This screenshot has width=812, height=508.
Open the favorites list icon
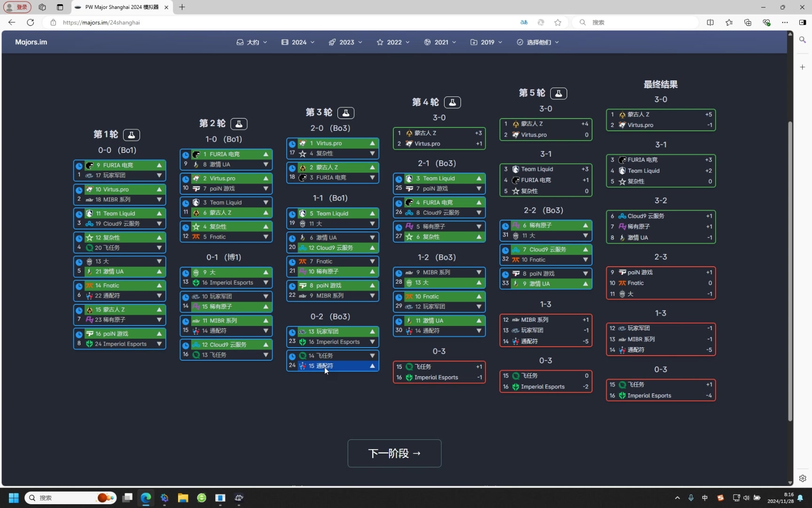click(x=729, y=22)
